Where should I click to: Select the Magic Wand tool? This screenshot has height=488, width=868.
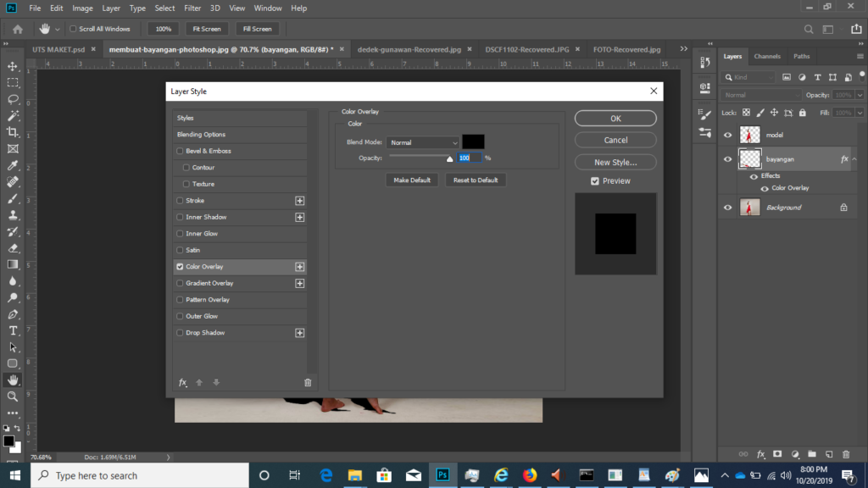[x=13, y=116]
